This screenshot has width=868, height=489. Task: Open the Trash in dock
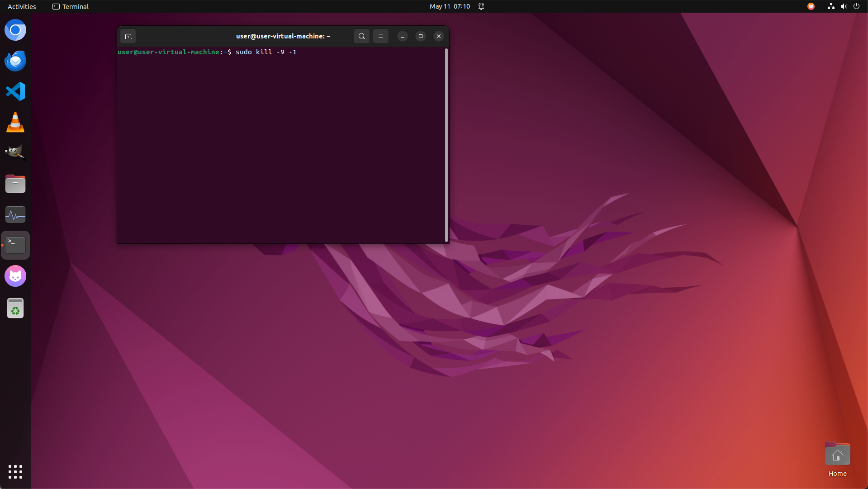[x=15, y=309]
